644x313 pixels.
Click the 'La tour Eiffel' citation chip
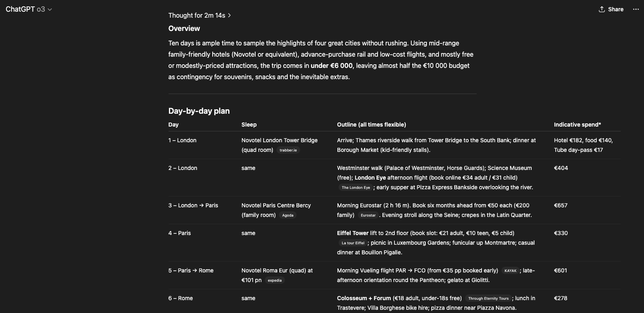pos(353,243)
